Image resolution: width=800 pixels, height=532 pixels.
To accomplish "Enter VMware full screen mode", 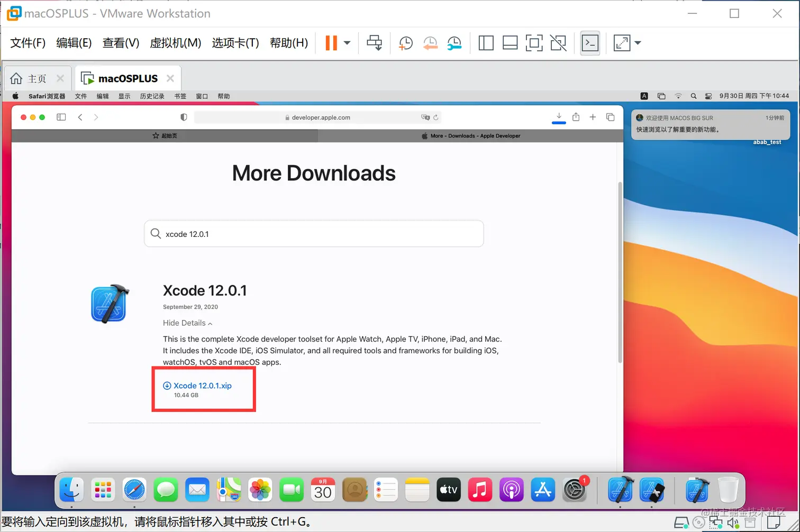I will 534,43.
